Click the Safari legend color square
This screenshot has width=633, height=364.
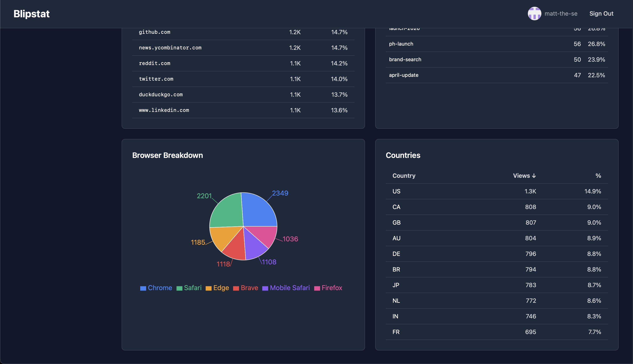(179, 288)
